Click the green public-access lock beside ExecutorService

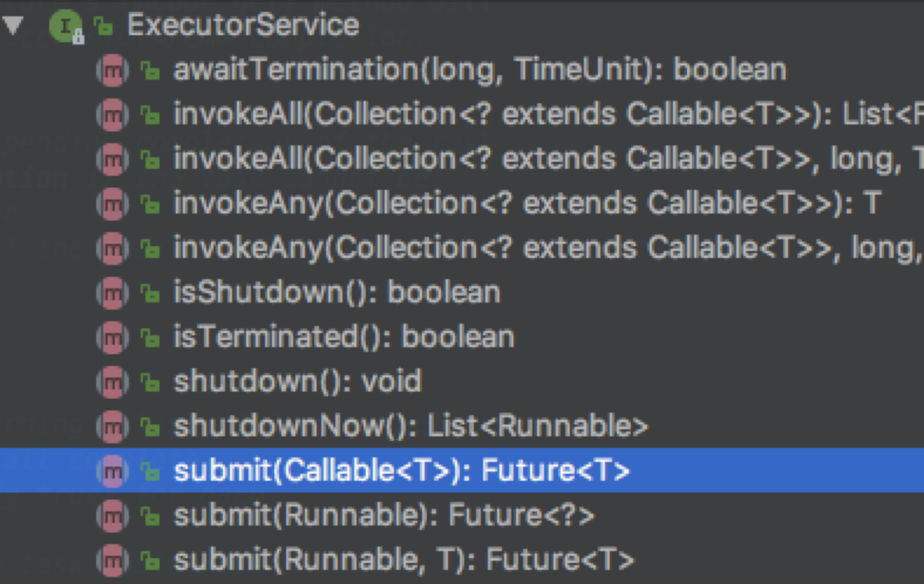(104, 26)
